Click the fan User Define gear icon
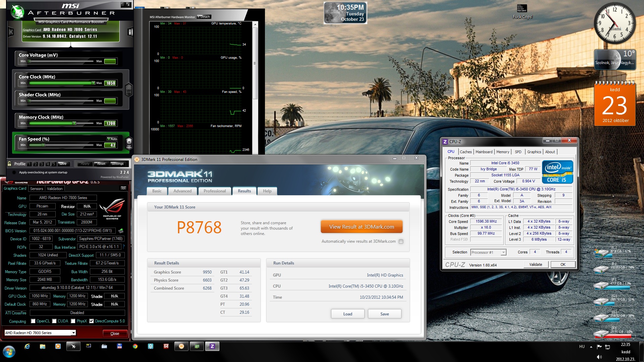 pos(129,143)
